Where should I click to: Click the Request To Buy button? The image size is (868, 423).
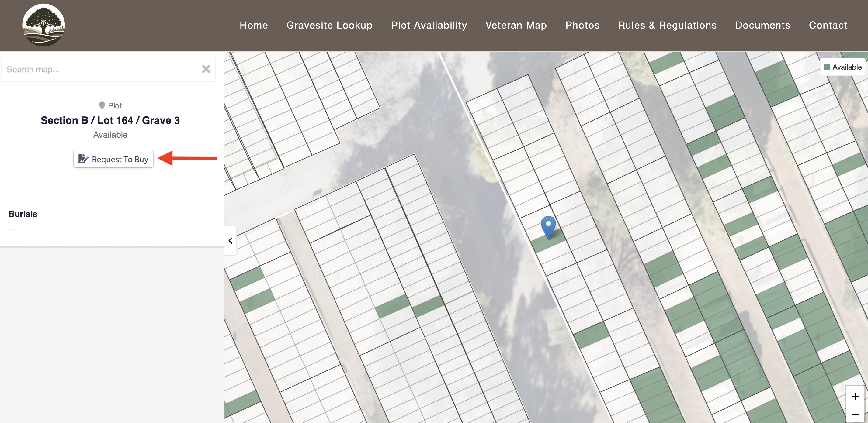click(113, 159)
